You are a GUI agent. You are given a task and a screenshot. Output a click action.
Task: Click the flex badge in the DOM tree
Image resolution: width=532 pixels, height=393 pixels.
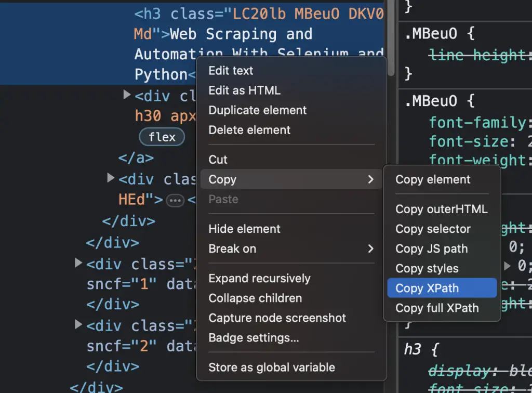pos(162,137)
